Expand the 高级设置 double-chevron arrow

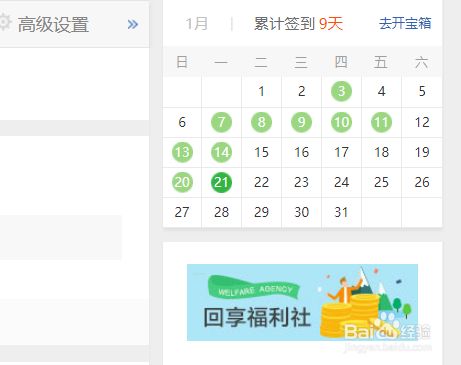[133, 24]
